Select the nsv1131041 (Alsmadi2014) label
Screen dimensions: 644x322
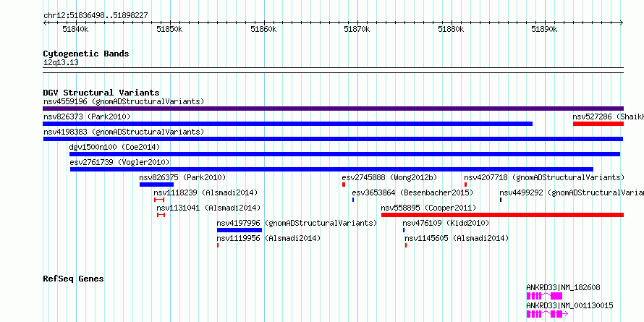pyautogui.click(x=208, y=208)
